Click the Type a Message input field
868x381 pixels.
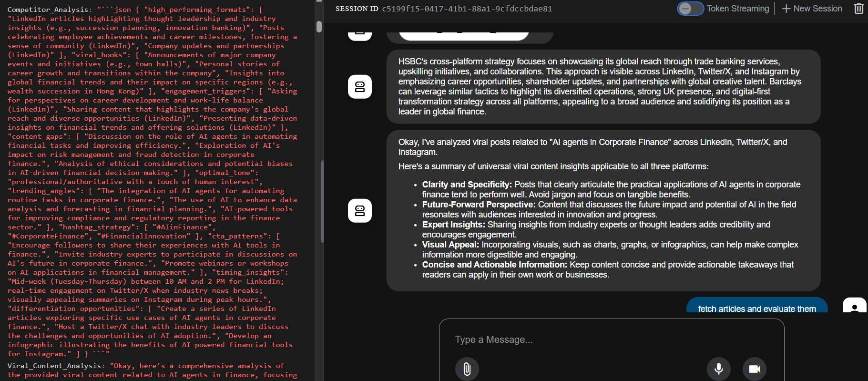point(612,340)
